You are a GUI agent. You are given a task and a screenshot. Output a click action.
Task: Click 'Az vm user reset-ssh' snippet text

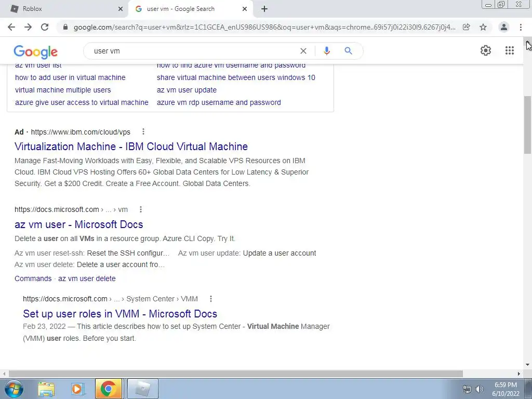(x=50, y=253)
